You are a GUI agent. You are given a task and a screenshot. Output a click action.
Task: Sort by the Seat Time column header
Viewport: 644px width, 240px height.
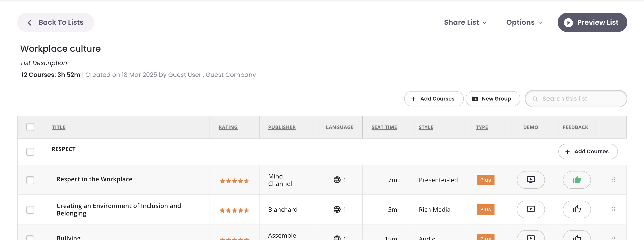pos(384,127)
